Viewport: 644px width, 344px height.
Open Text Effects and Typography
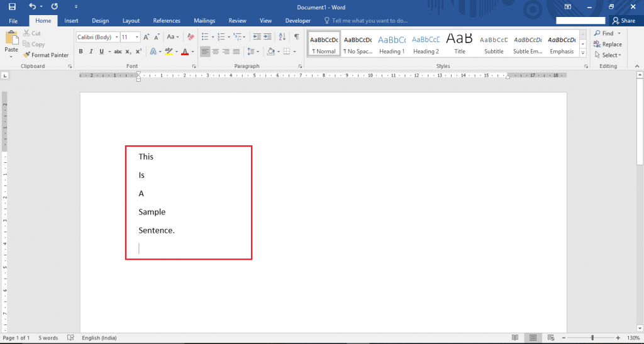(x=153, y=52)
